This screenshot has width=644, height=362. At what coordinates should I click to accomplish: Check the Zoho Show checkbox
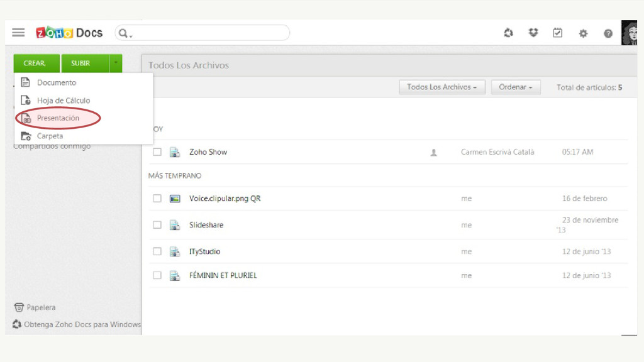[x=157, y=152]
